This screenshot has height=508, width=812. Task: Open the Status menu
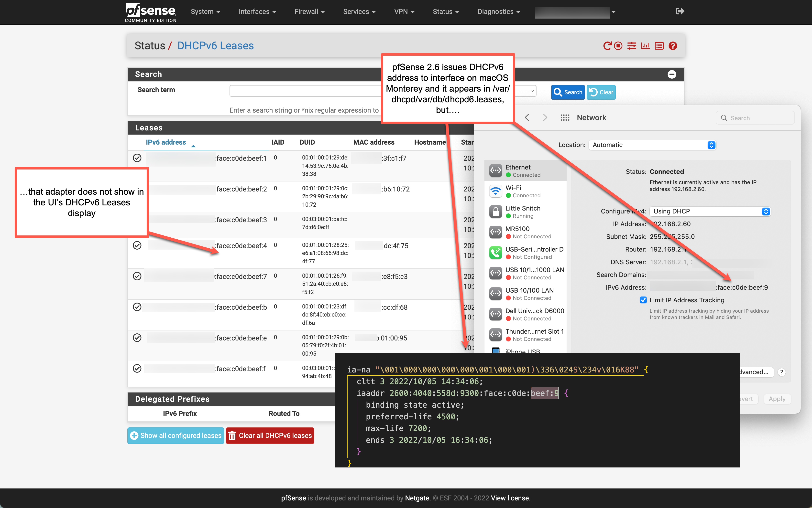(446, 12)
